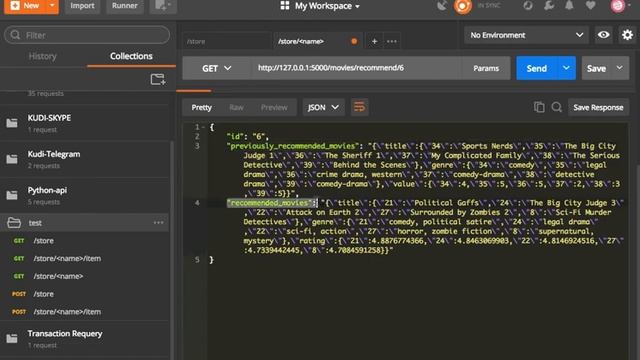Open the test collection options ellipsis
Image resolution: width=640 pixels, height=360 pixels.
tap(158, 223)
